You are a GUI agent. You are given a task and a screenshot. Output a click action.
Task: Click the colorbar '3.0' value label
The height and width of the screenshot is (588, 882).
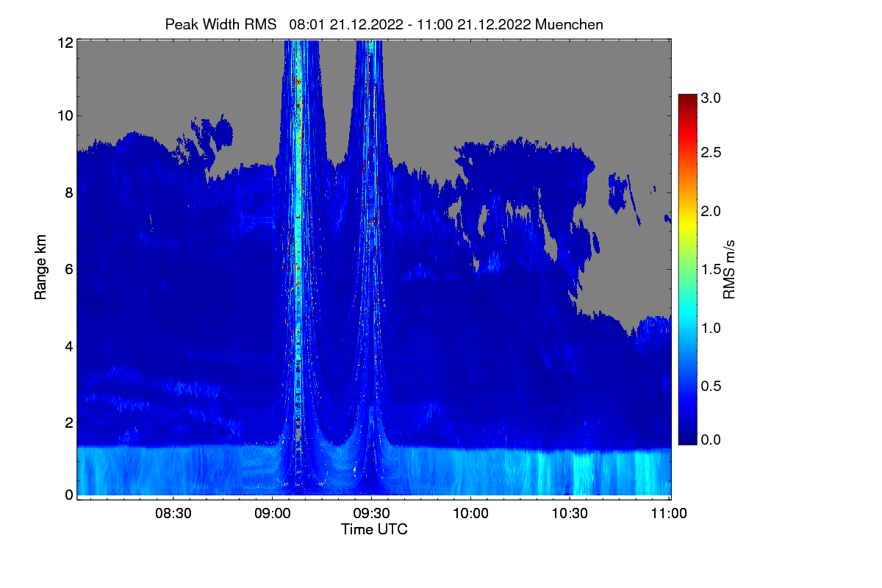coord(711,97)
